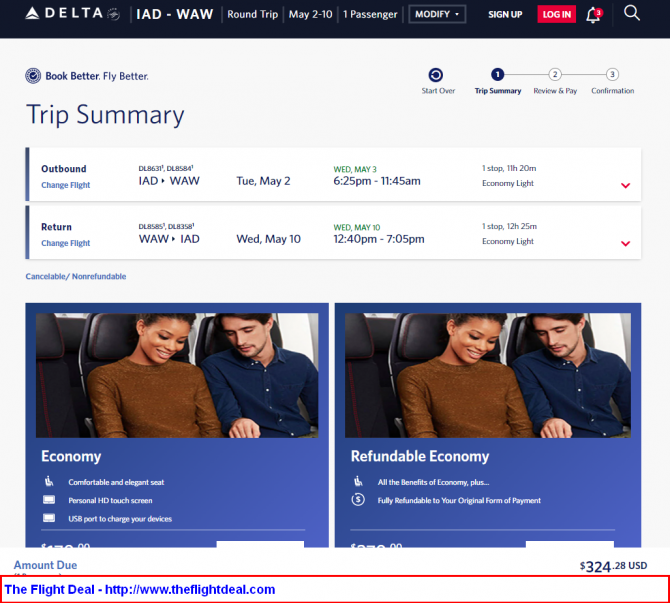Click the Amount Due label

[45, 565]
